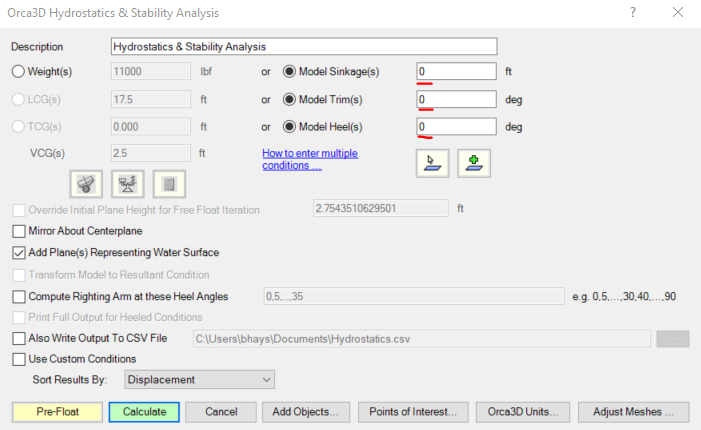The height and width of the screenshot is (430, 701).
Task: Uncheck Add Plane(s) Representing Water Surface
Action: coord(19,253)
